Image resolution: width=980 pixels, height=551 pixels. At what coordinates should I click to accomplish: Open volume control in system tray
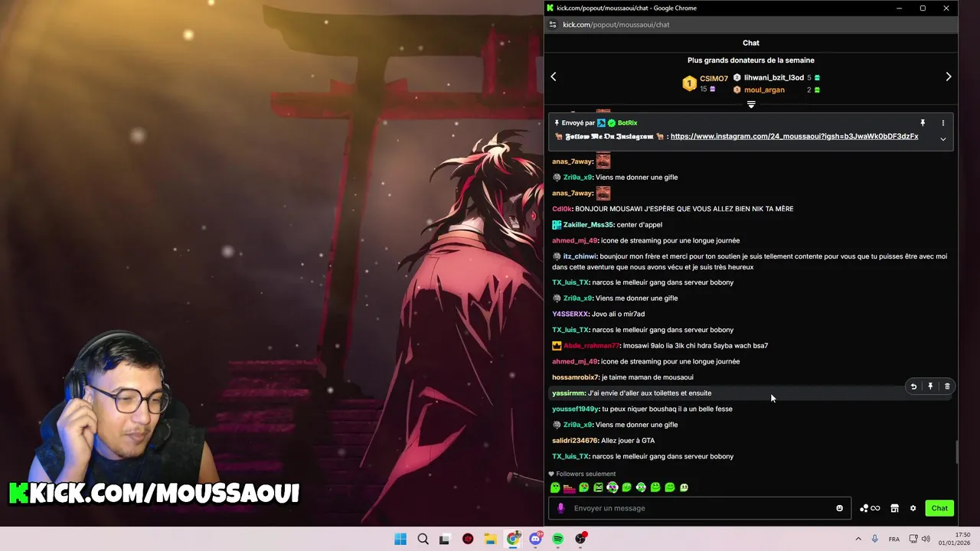click(926, 539)
